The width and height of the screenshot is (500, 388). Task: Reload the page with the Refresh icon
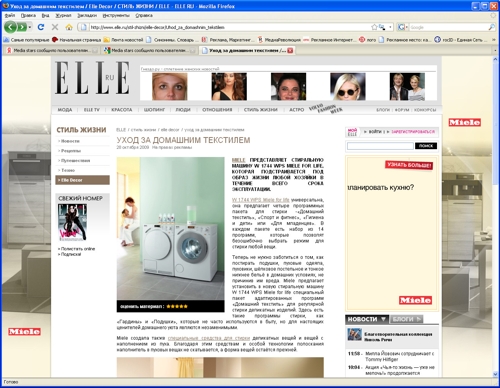point(41,27)
